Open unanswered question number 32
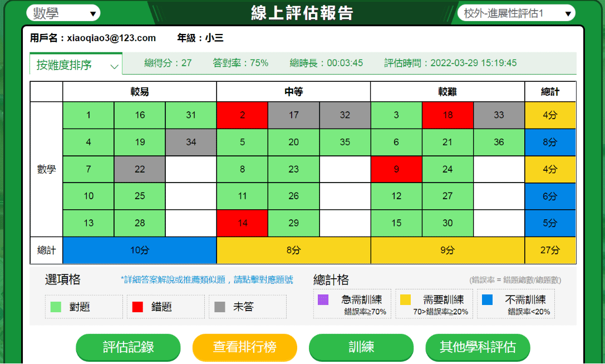This screenshot has width=605, height=364. click(x=345, y=115)
